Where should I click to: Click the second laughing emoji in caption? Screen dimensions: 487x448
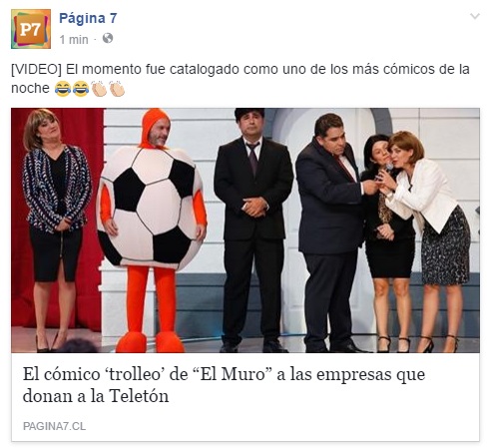(81, 89)
